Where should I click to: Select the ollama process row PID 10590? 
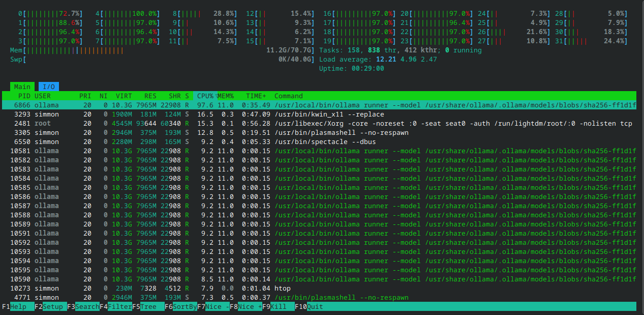[x=319, y=279]
